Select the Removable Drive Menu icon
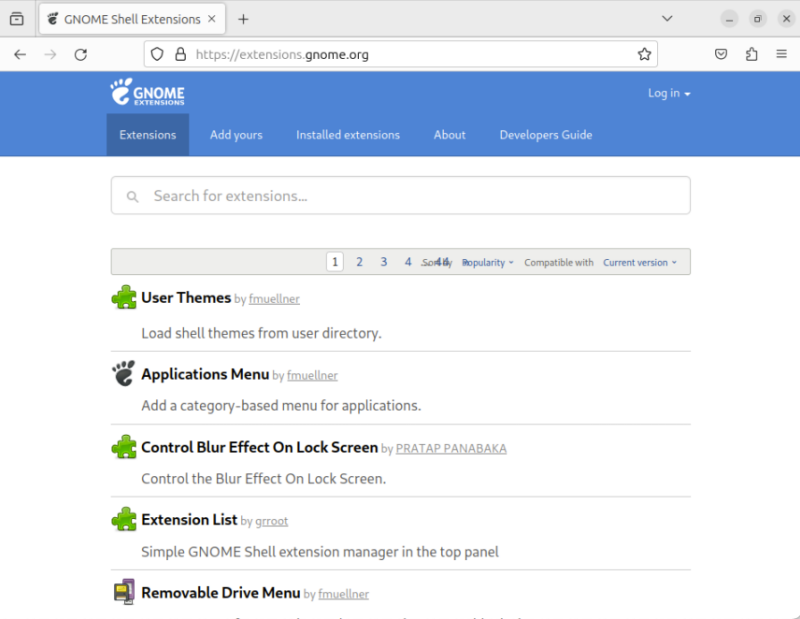 pos(123,592)
